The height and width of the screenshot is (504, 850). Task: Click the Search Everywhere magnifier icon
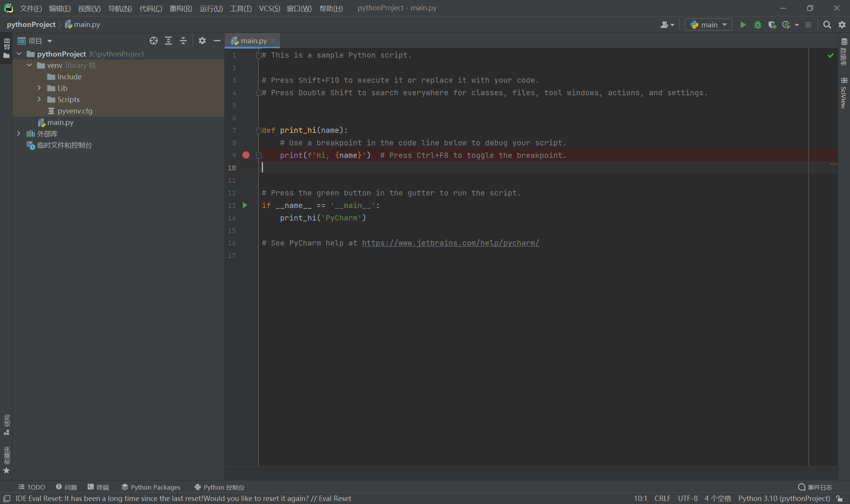click(x=827, y=25)
